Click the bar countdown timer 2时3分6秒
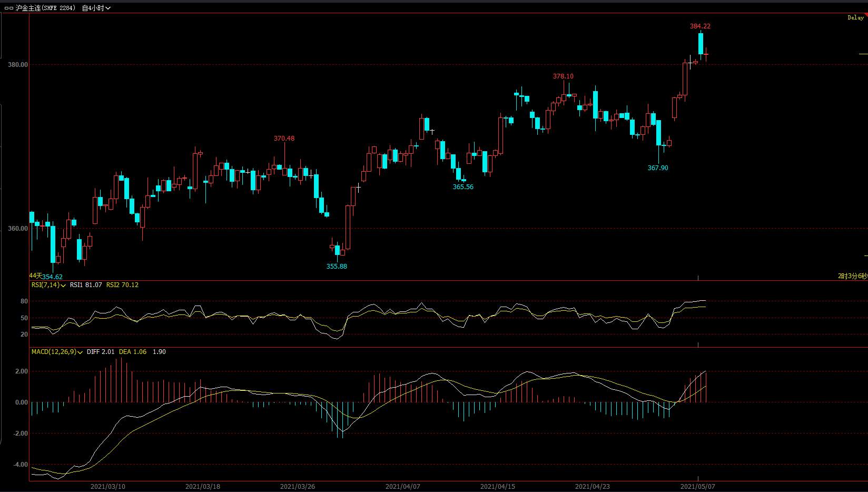Image resolution: width=868 pixels, height=492 pixels. pos(852,276)
